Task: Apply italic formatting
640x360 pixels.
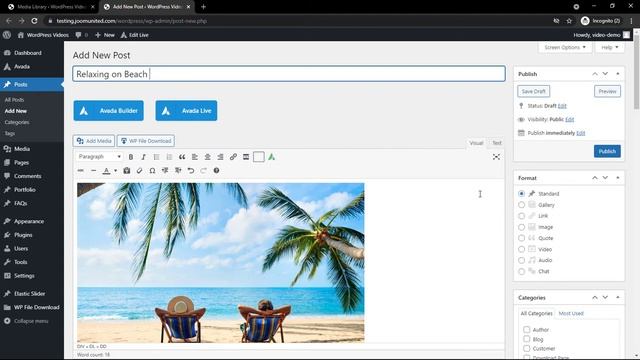Action: (143, 157)
